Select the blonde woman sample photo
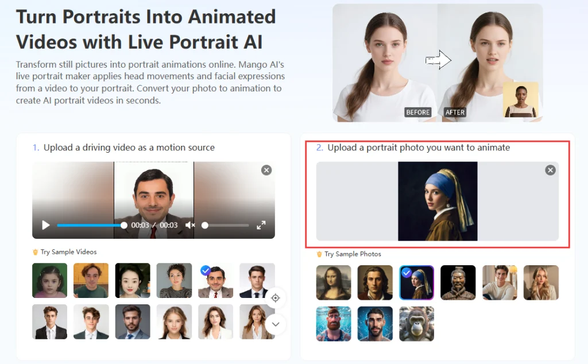Viewport: 588px width, 364px height. point(541,282)
